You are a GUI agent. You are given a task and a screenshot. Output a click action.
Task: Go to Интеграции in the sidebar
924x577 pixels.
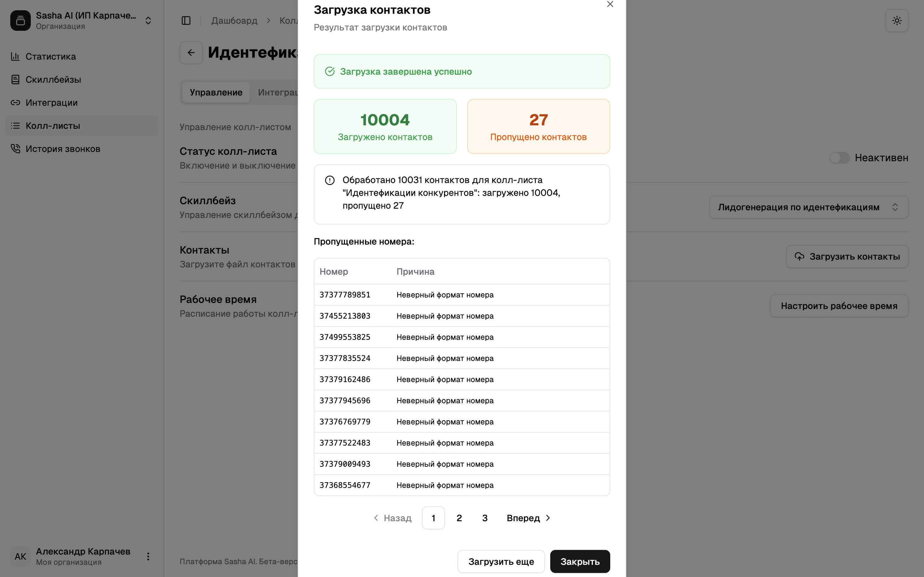(52, 103)
